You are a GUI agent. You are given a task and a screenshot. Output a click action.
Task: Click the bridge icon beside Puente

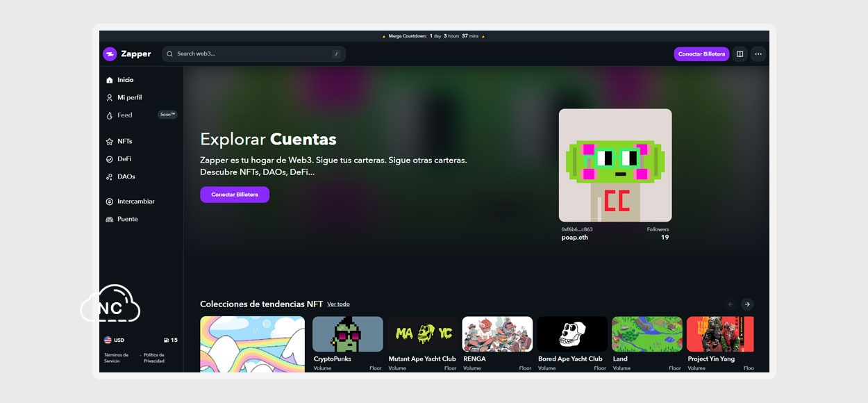[109, 220]
